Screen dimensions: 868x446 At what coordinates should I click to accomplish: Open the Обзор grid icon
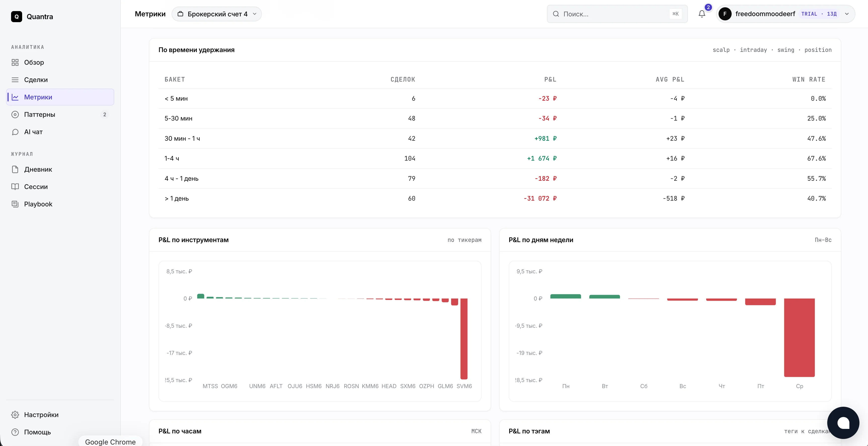(15, 62)
